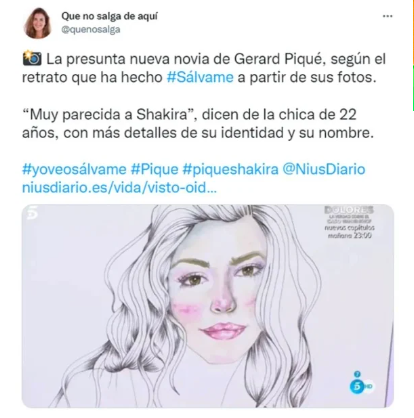The image size is (414, 418).
Task: Open the #Sálvame hashtag
Action: coord(200,77)
